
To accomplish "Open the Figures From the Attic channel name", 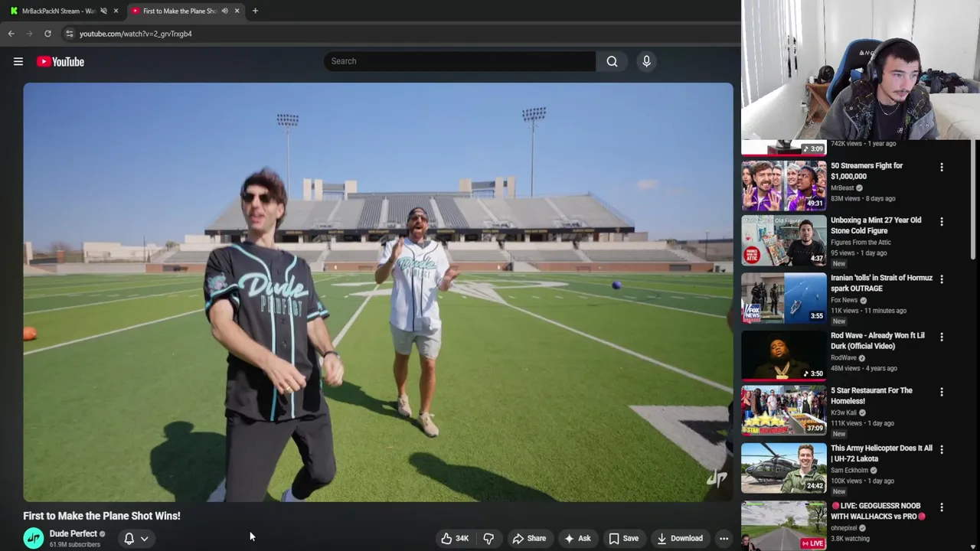I will pyautogui.click(x=861, y=243).
